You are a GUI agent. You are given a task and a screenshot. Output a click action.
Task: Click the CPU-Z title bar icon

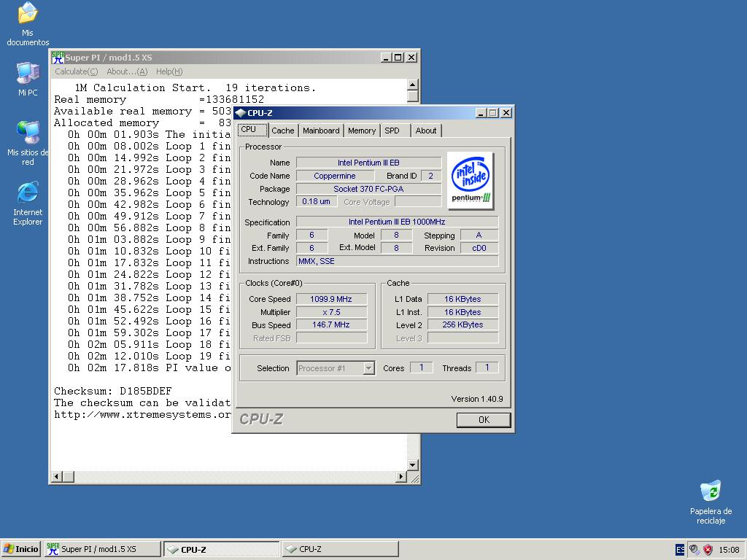tap(241, 113)
